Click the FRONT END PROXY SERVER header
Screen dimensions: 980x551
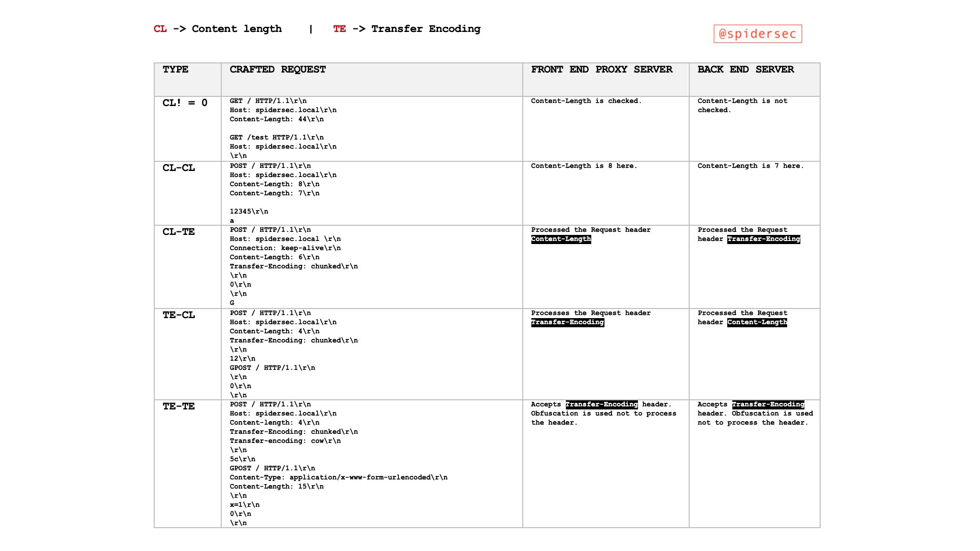601,70
